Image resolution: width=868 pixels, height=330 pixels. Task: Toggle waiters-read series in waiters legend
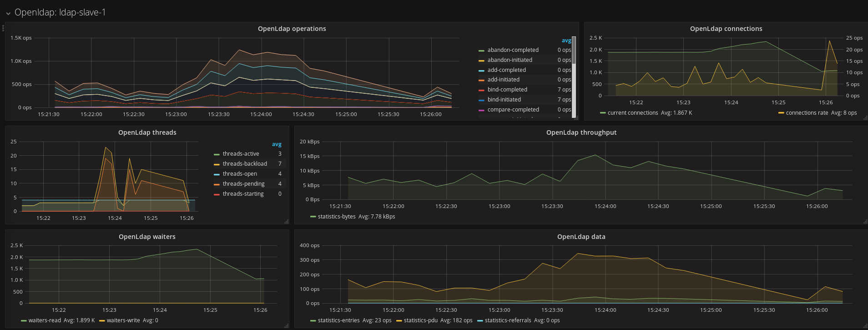pyautogui.click(x=45, y=320)
